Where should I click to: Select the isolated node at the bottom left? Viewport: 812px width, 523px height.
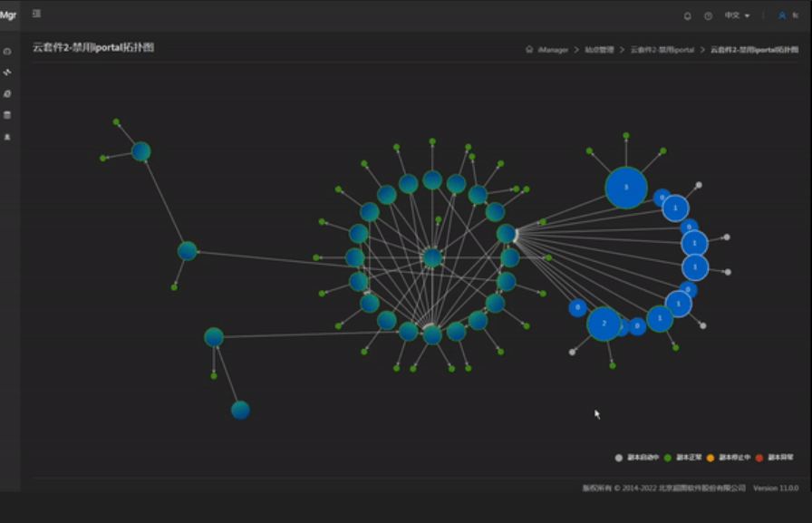(240, 410)
